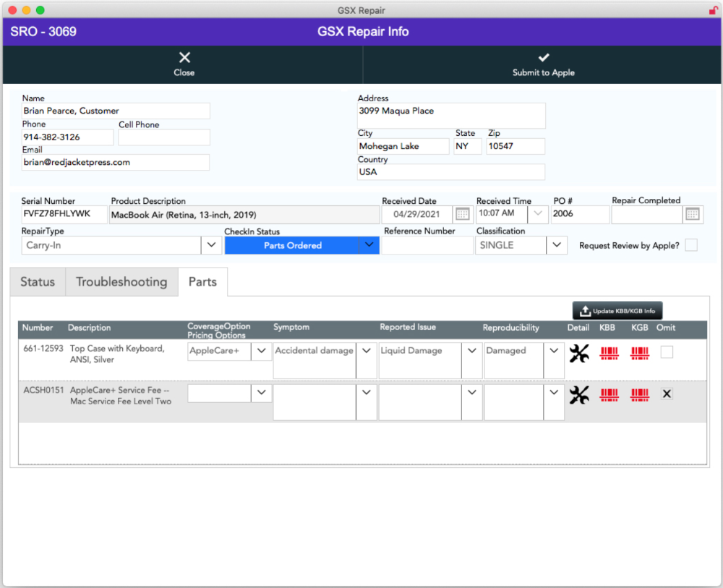Toggle Omit checkbox for part 661-12593
Screen dimensions: 723x588
coord(667,352)
